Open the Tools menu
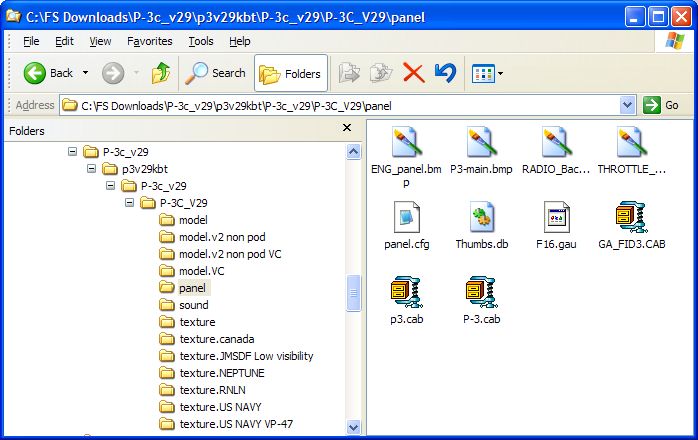The width and height of the screenshot is (698, 440). click(201, 41)
